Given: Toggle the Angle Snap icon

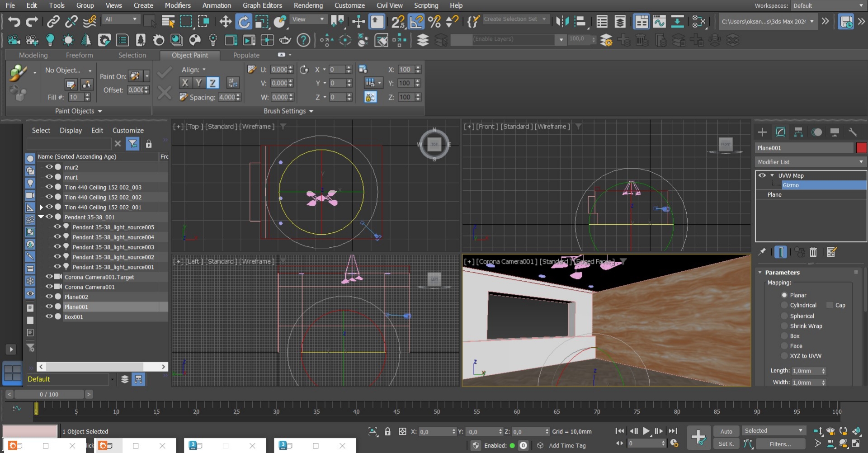Looking at the screenshot, I should [x=416, y=22].
